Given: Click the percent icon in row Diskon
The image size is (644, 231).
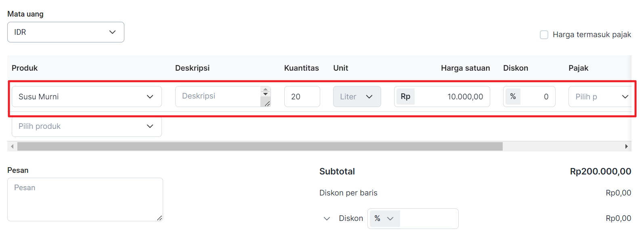Looking at the screenshot, I should tap(513, 97).
